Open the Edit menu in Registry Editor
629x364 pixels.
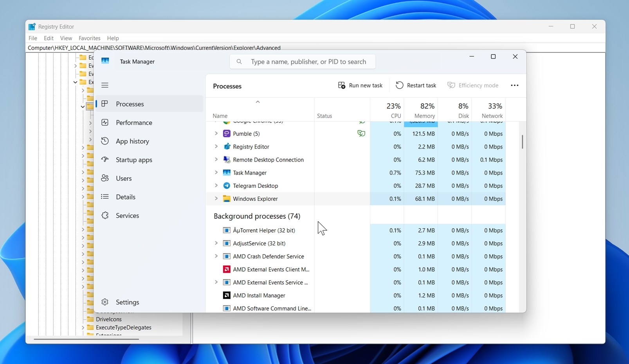click(49, 38)
